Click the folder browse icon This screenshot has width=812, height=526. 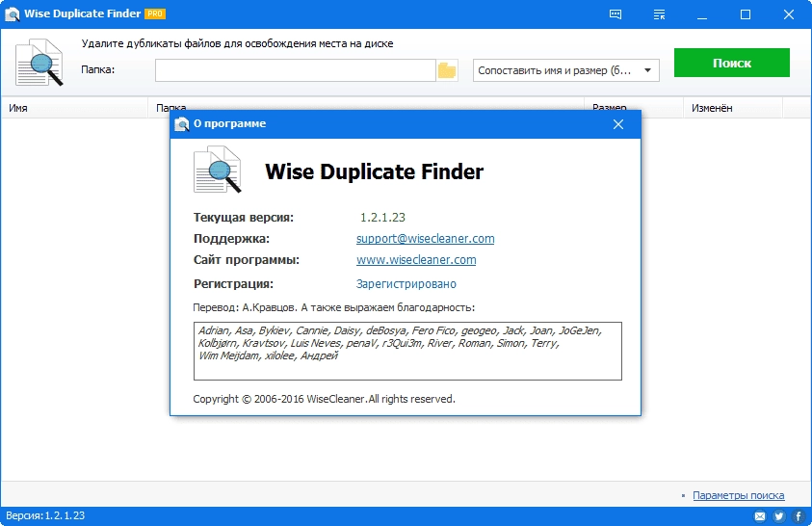447,70
